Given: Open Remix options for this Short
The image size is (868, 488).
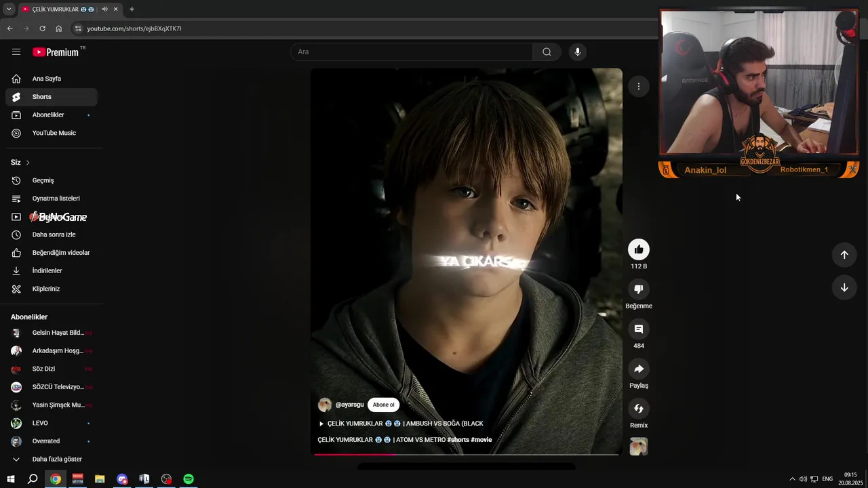Looking at the screenshot, I should [639, 408].
